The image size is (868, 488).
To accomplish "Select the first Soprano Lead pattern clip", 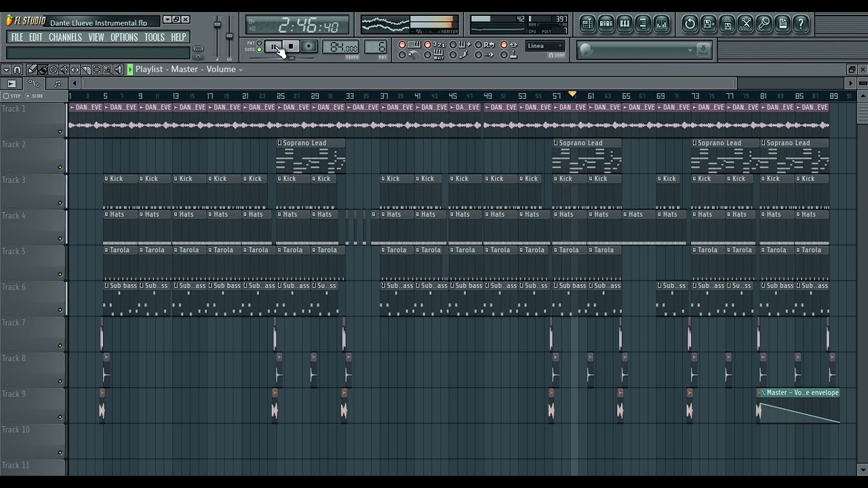I will coord(311,155).
